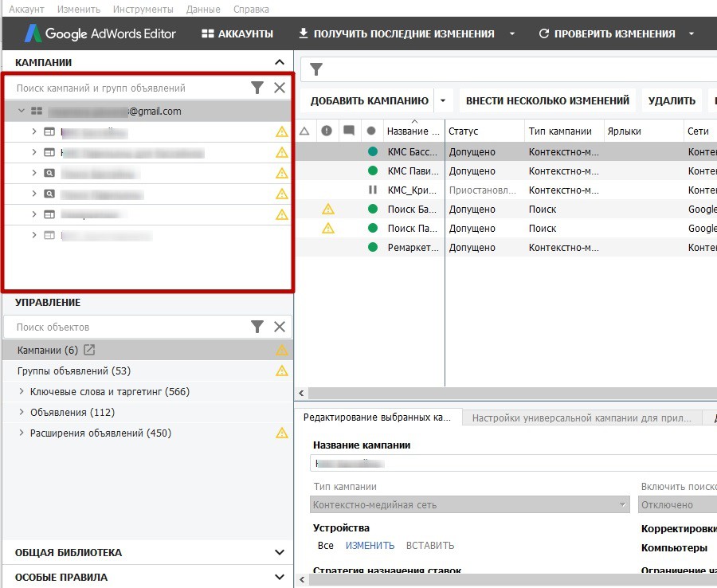The width and height of the screenshot is (717, 588).
Task: Sort by Название column header
Action: 413,131
